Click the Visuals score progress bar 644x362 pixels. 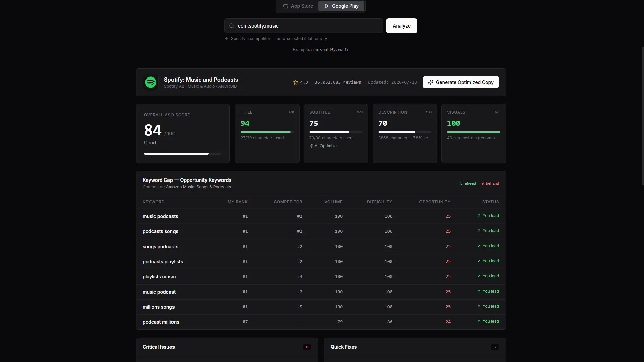coord(474,132)
